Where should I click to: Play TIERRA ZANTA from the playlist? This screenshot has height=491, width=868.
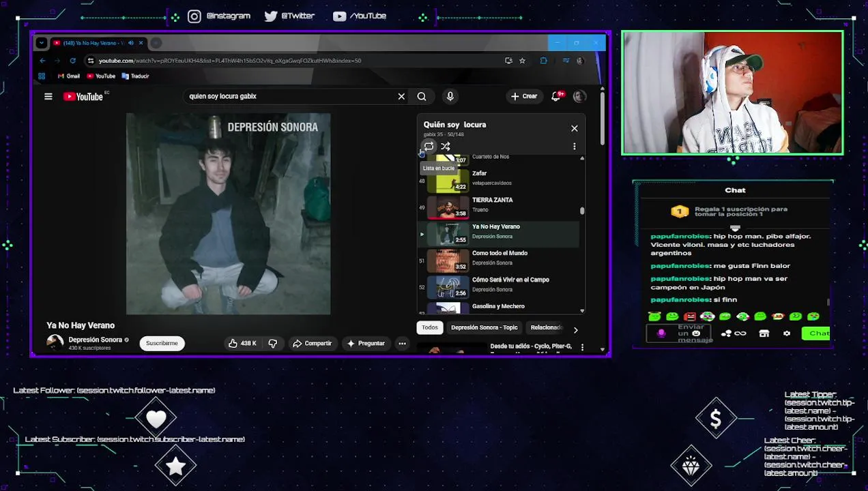pos(500,207)
